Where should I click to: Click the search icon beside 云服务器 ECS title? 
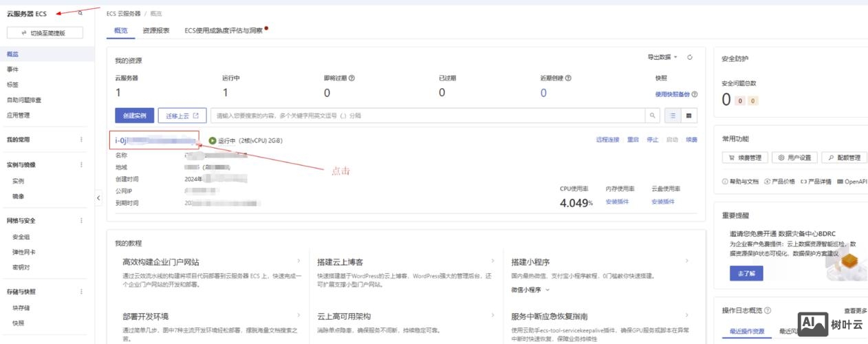pos(80,13)
